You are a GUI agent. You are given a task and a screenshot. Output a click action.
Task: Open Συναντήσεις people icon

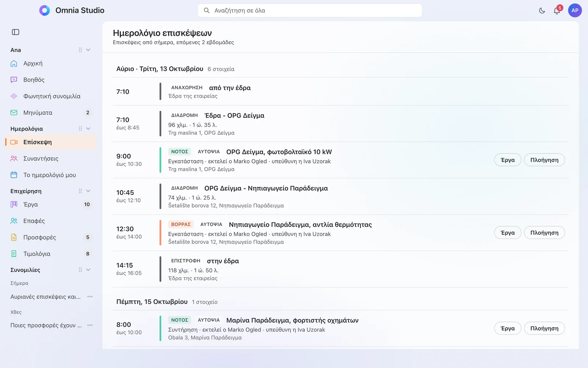click(x=14, y=159)
